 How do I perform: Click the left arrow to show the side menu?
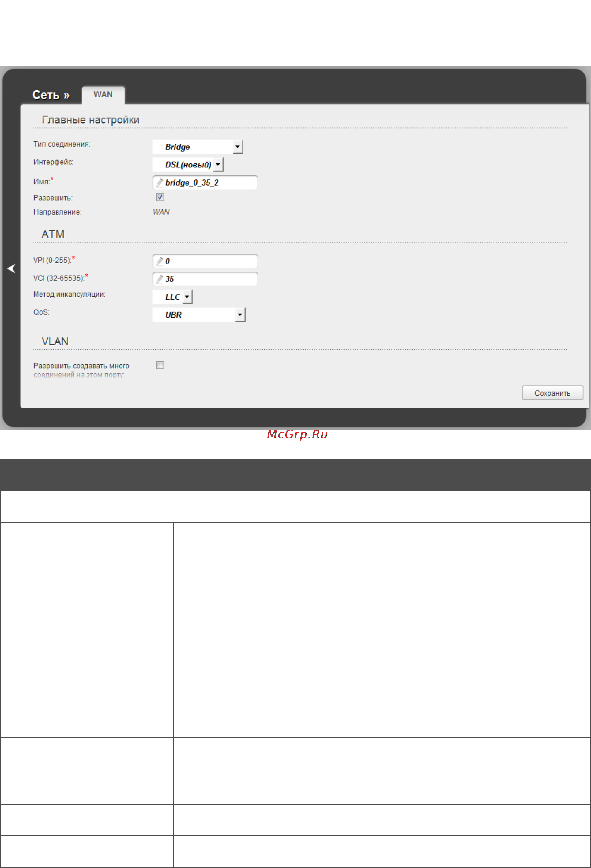point(12,268)
